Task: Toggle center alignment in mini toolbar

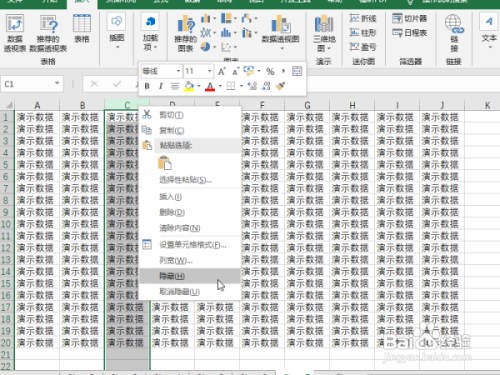Action: (175, 86)
